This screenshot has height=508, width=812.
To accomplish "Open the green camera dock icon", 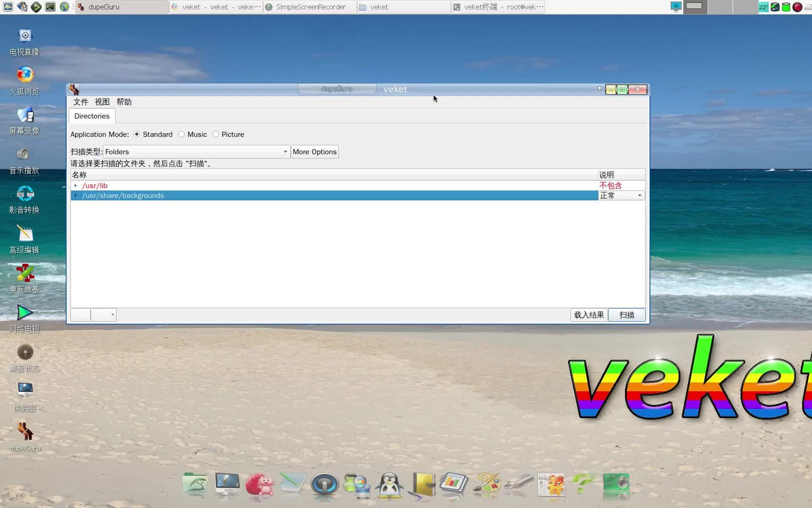I will pyautogui.click(x=616, y=483).
